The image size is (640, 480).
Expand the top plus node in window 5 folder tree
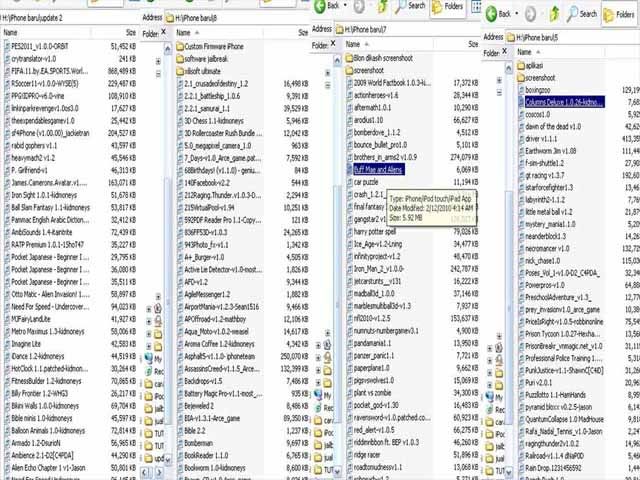499,80
